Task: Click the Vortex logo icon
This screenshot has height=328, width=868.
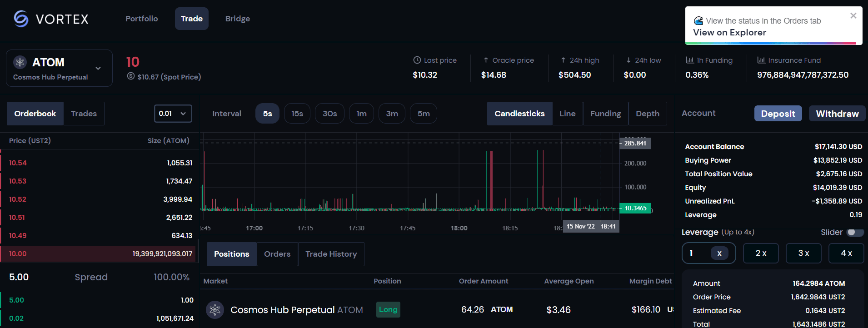Action: (21, 19)
